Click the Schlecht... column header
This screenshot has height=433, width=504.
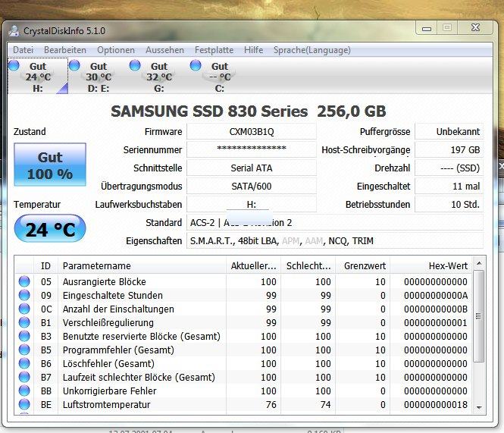pos(308,265)
